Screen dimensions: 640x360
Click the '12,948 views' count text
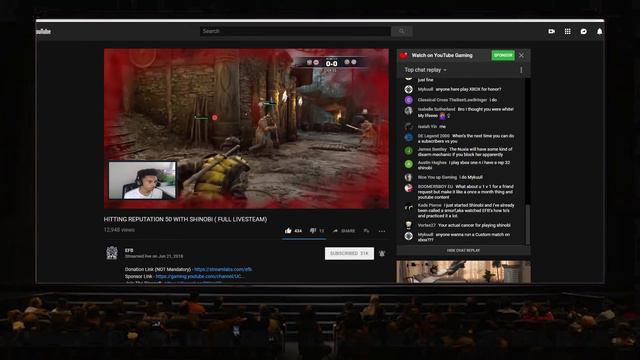119,230
